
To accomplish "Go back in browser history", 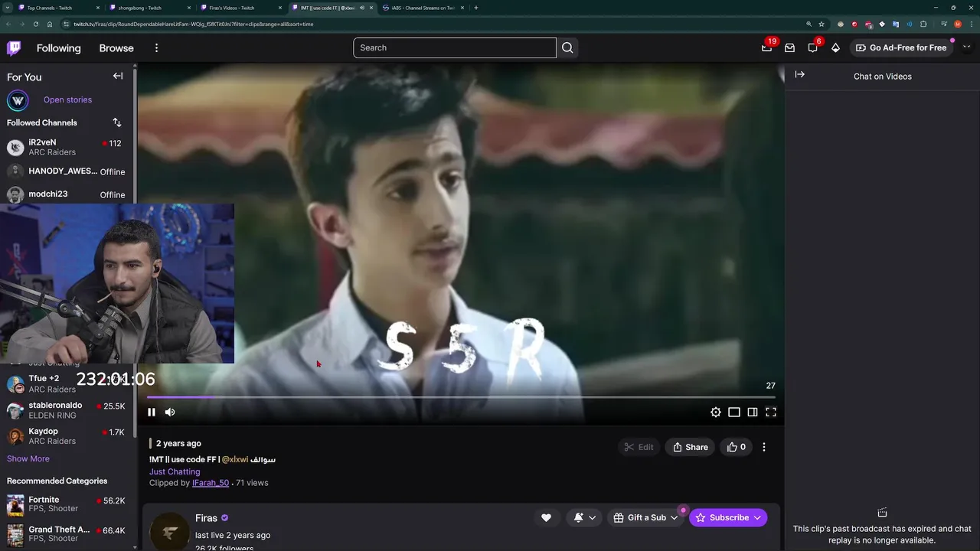I will coord(8,24).
